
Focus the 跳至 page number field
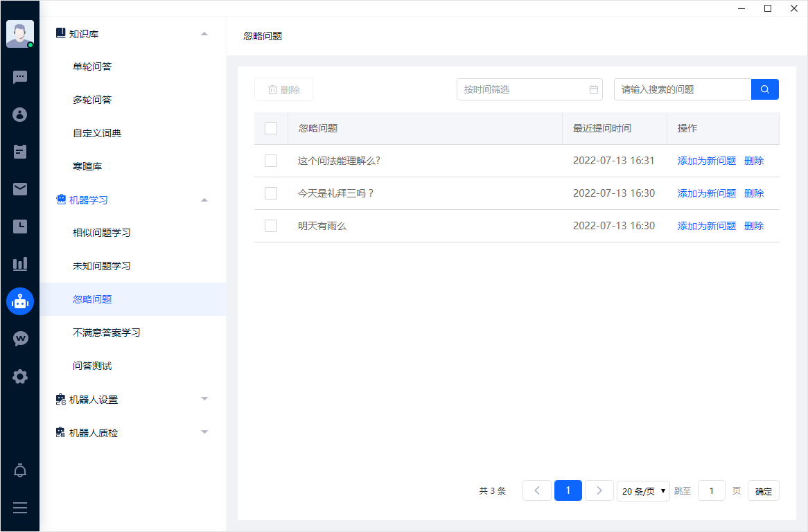(712, 491)
